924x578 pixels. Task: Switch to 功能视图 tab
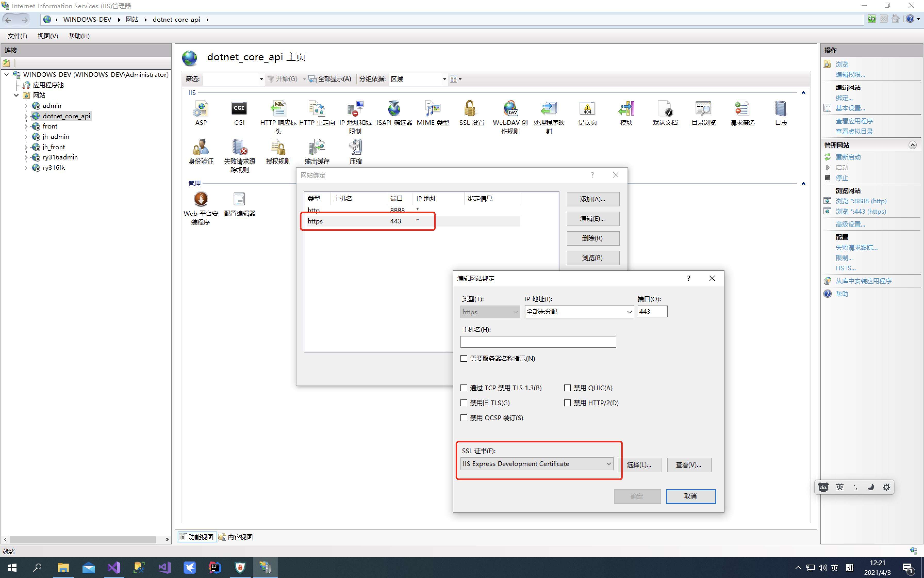(197, 537)
